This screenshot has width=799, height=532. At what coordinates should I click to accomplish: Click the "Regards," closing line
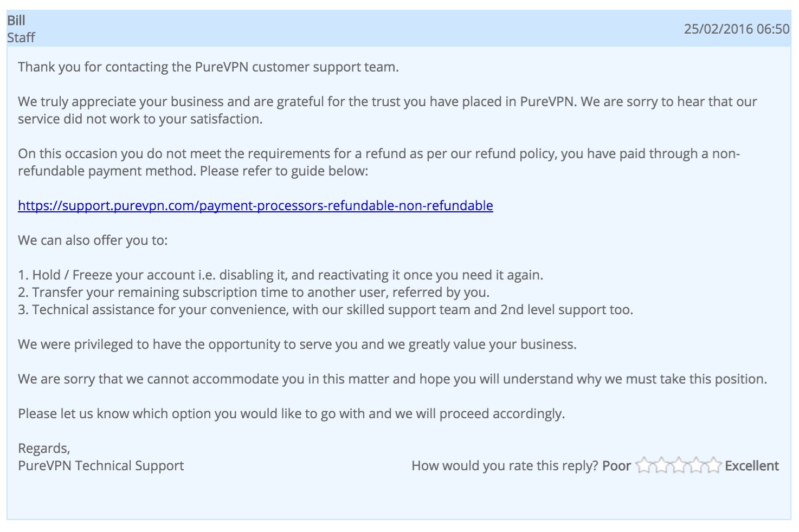tap(44, 449)
